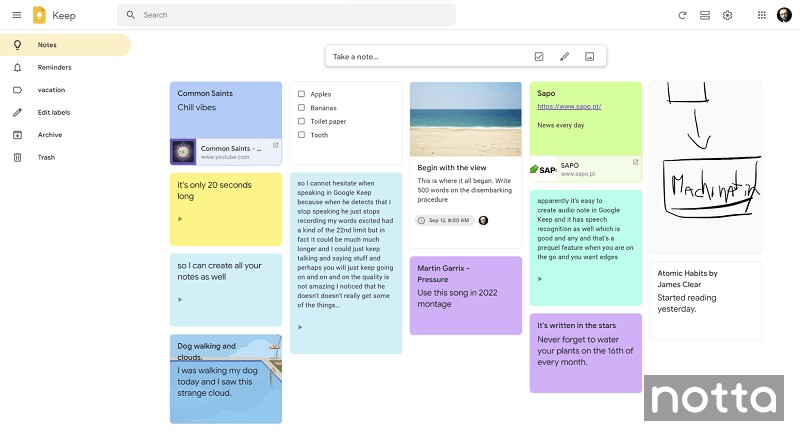Click the trash can icon in sidebar
The width and height of the screenshot is (800, 437).
[x=17, y=157]
